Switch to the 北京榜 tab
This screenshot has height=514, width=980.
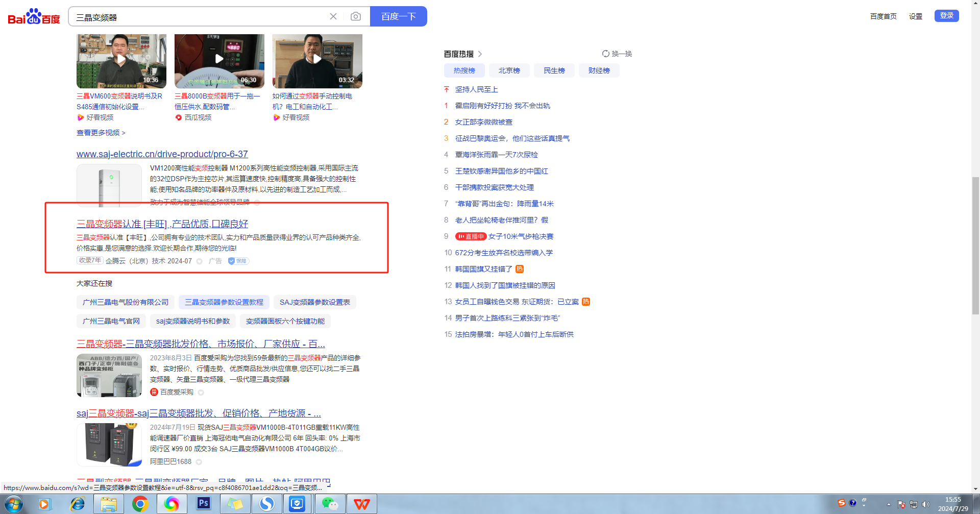point(509,70)
